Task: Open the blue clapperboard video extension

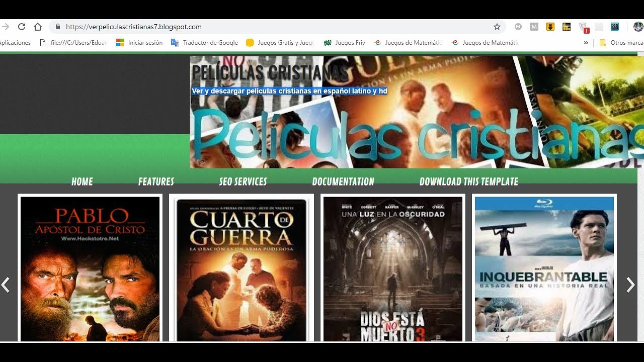Action: [615, 27]
